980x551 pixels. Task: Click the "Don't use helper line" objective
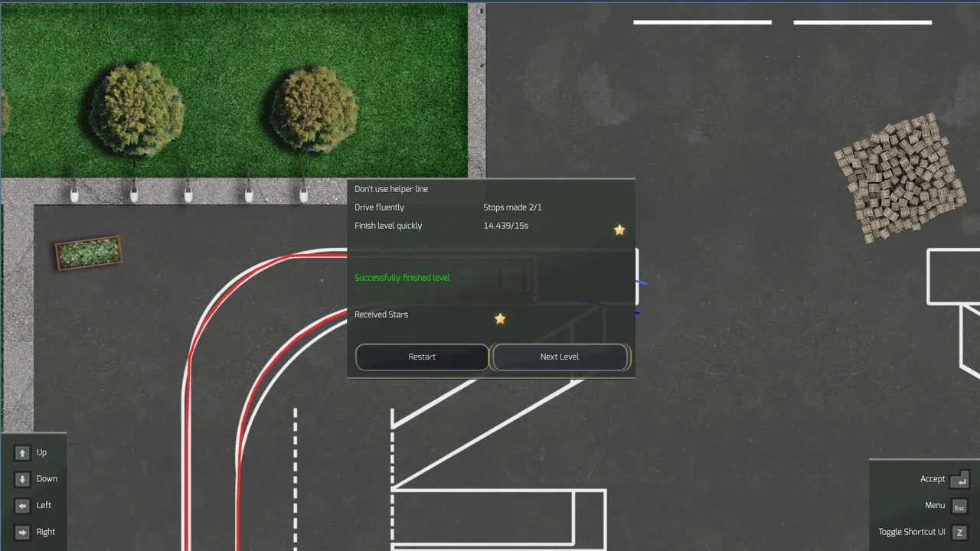pos(391,189)
